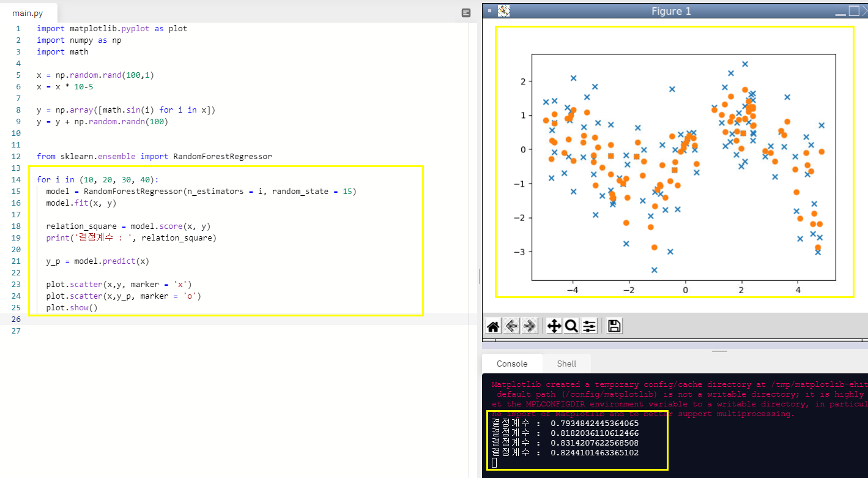Click the 'import math' line
The image size is (868, 478).
pos(62,51)
